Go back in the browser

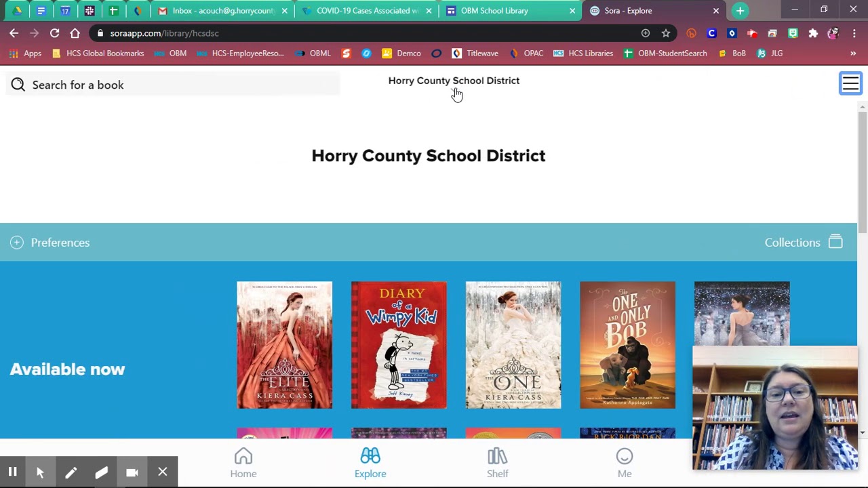(14, 33)
